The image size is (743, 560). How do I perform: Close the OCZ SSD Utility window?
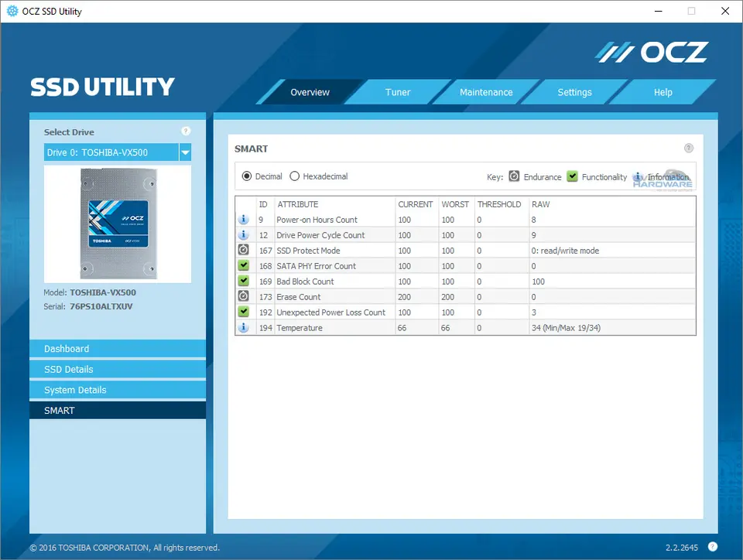(x=725, y=11)
